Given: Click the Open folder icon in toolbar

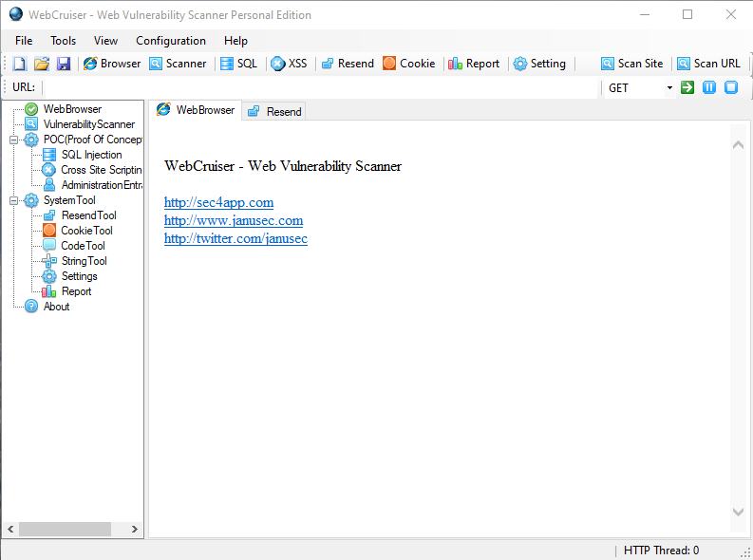Looking at the screenshot, I should point(42,64).
